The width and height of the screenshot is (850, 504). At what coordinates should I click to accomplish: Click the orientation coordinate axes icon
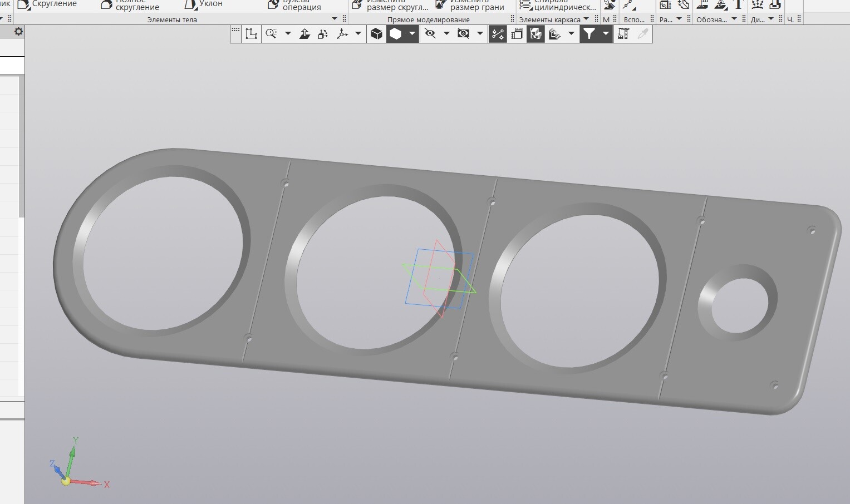pyautogui.click(x=342, y=34)
